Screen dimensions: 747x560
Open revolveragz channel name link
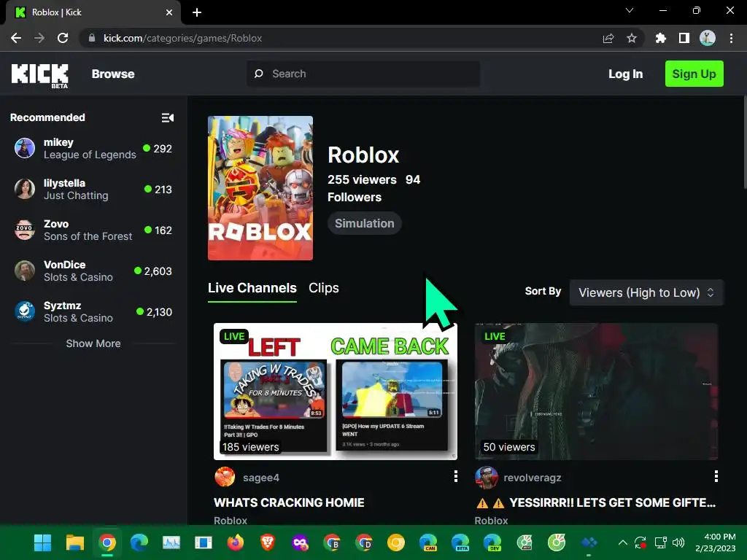532,478
